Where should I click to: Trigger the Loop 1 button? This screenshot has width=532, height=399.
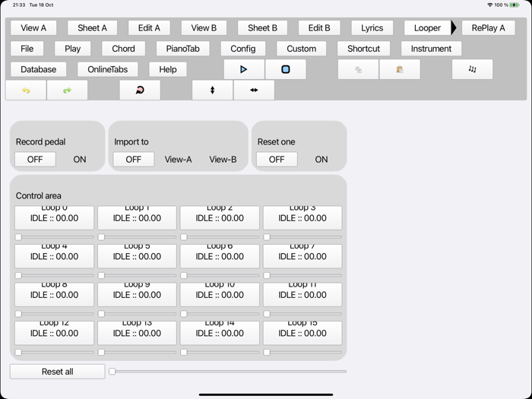click(x=137, y=218)
